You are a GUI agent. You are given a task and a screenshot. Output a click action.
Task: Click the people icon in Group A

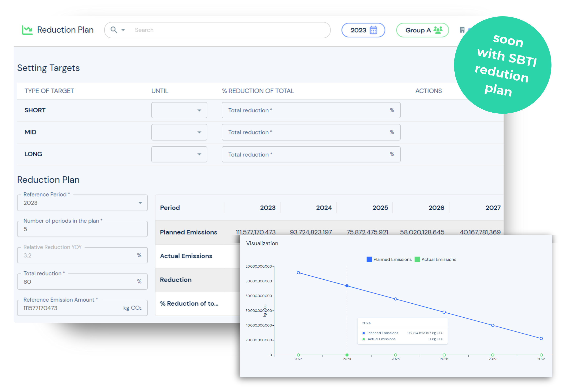click(438, 30)
